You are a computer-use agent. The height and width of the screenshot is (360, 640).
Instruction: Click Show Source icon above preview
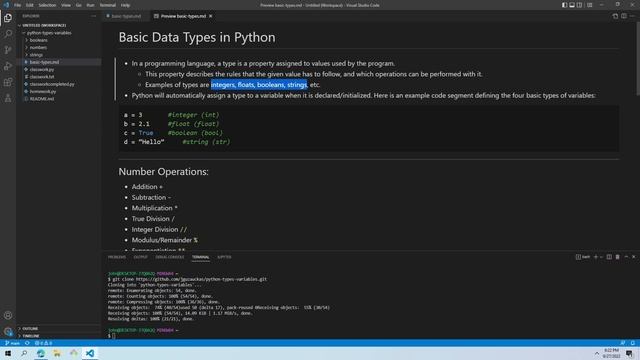tap(615, 16)
